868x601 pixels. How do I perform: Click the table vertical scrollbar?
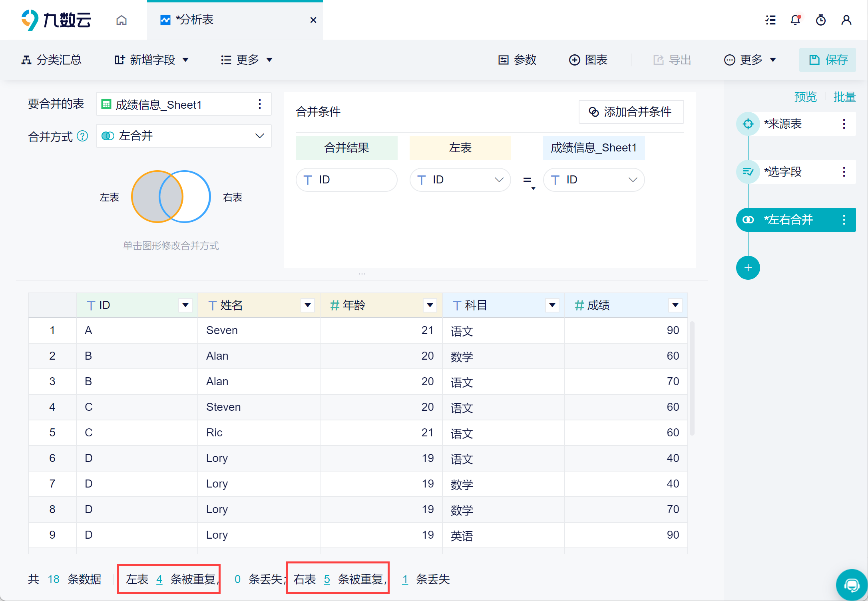coord(692,378)
